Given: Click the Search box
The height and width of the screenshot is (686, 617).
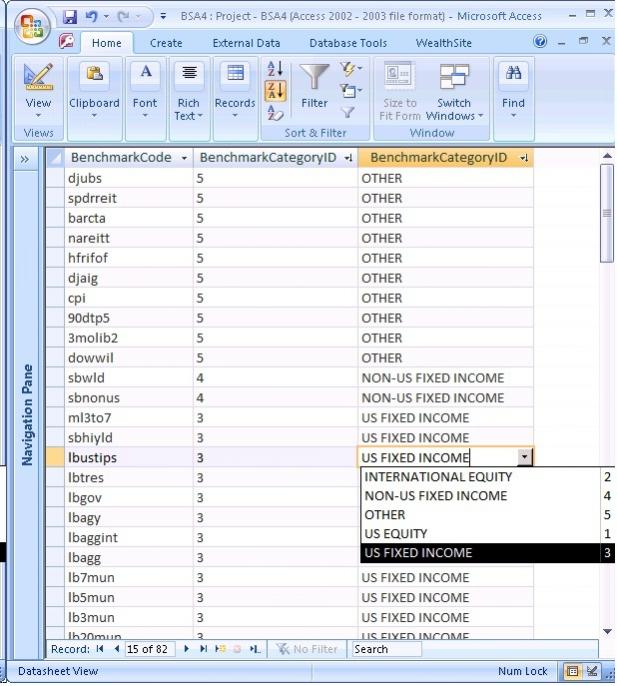Looking at the screenshot, I should coord(387,649).
